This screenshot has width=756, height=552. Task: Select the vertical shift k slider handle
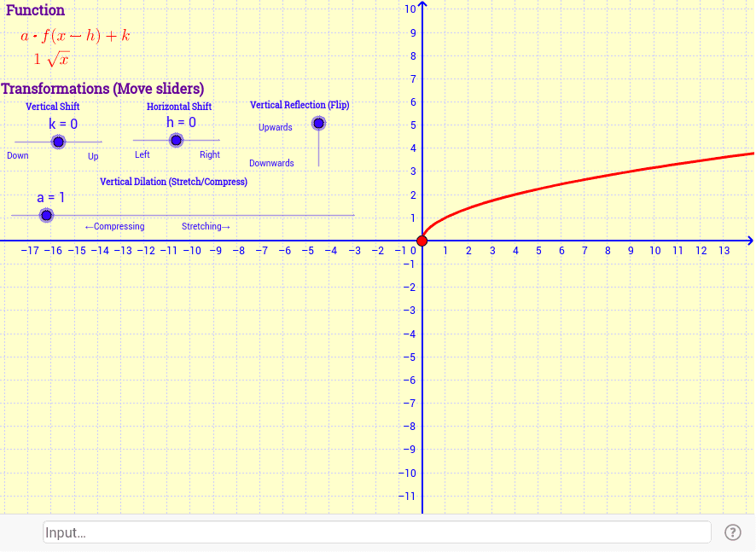(58, 142)
